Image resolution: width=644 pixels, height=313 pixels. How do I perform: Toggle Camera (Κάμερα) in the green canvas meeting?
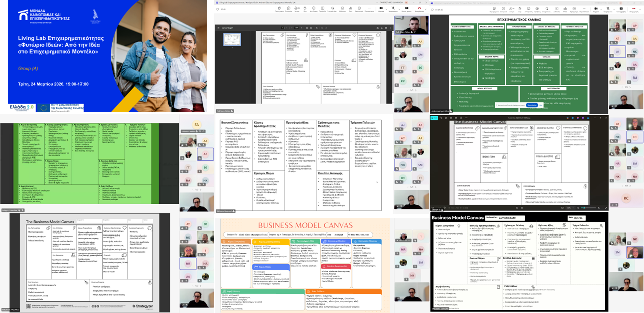[596, 9]
